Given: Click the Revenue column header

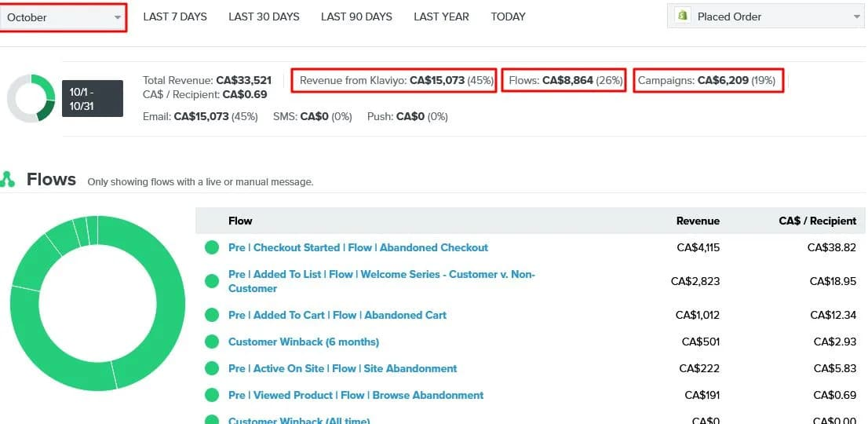Looking at the screenshot, I should (x=698, y=221).
